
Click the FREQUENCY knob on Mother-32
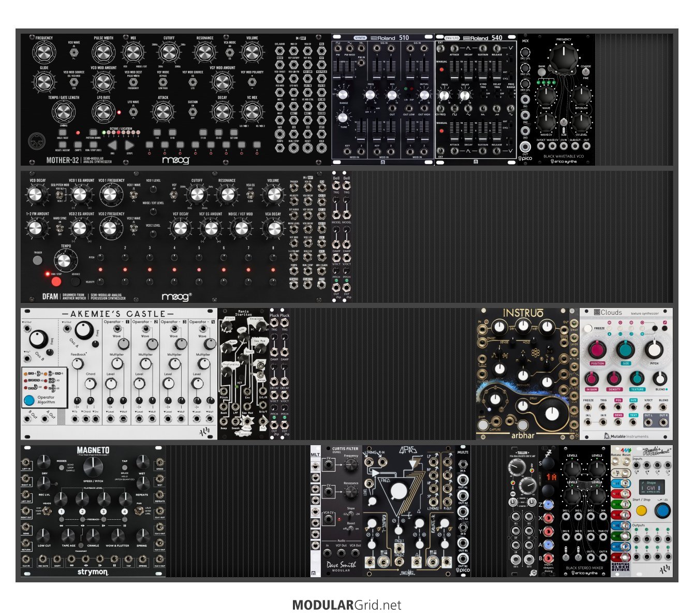coord(44,52)
